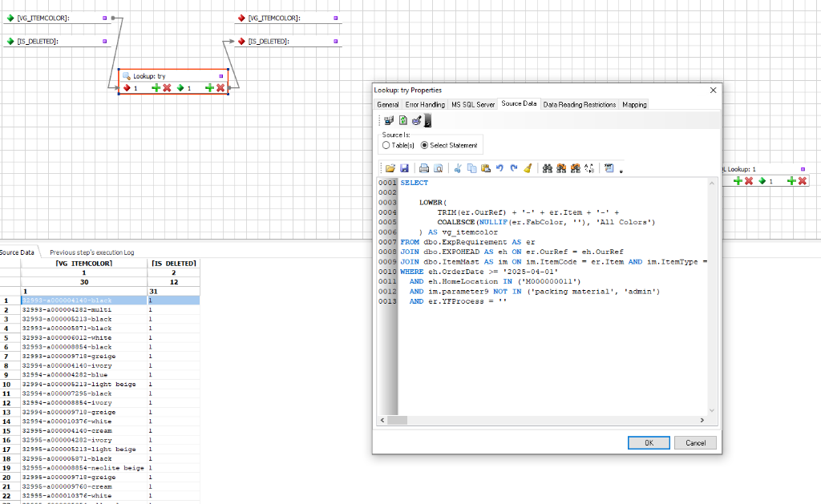
Task: Paste clipboard into SQL editor
Action: [x=486, y=168]
